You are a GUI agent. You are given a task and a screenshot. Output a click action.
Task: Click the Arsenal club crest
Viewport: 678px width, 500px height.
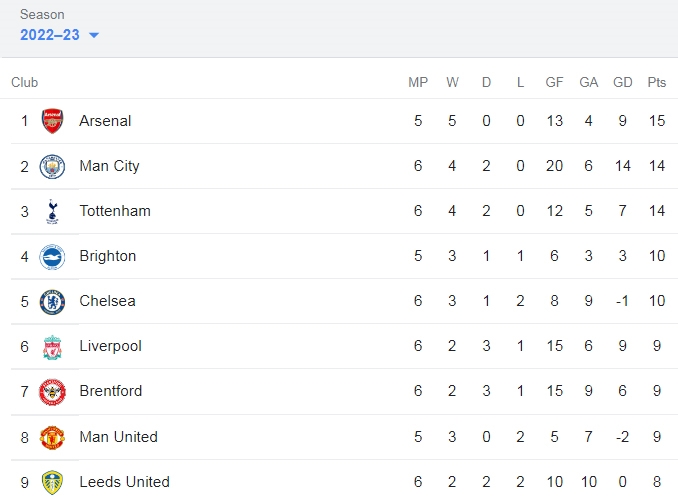[52, 121]
